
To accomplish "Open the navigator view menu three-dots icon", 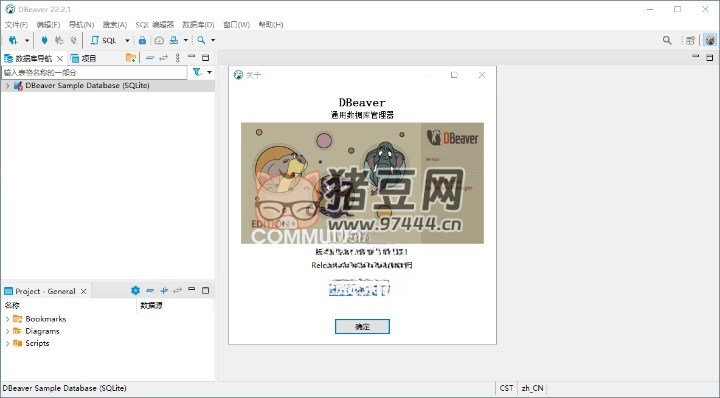I will click(178, 58).
